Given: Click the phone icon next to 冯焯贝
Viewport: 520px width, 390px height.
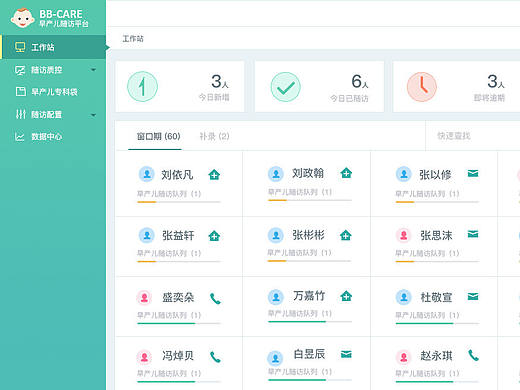Looking at the screenshot, I should point(215,357).
